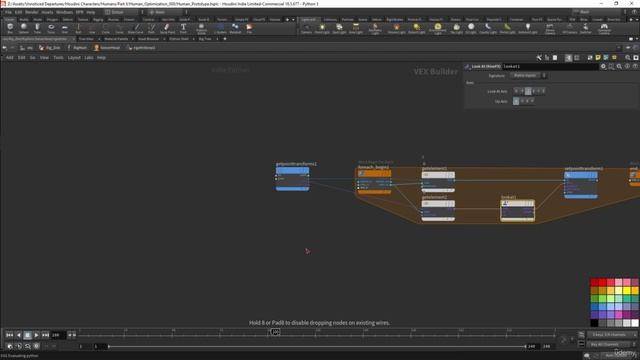Open the network editor Add menu
Image resolution: width=640 pixels, height=360 pixels.
point(9,58)
